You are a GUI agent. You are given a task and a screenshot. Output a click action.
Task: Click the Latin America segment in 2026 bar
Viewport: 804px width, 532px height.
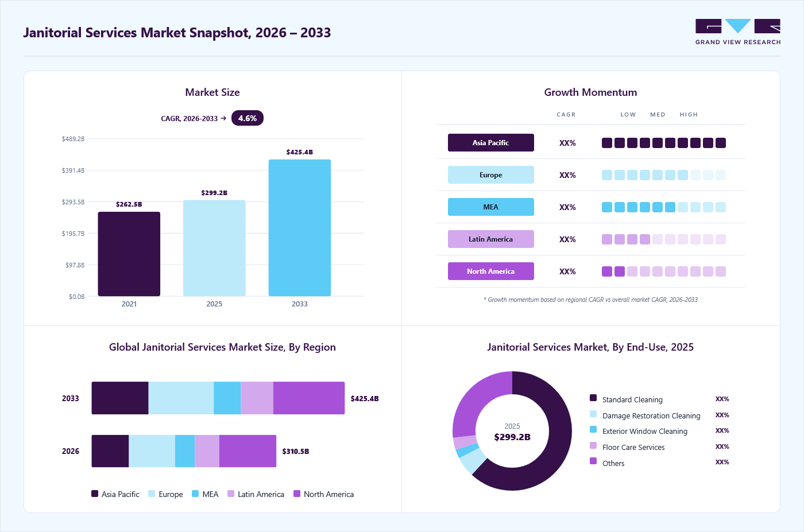[207, 451]
